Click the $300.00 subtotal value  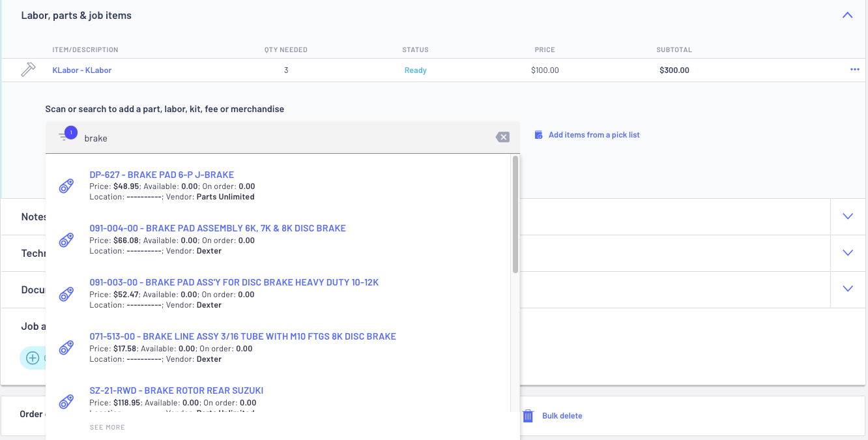click(674, 70)
